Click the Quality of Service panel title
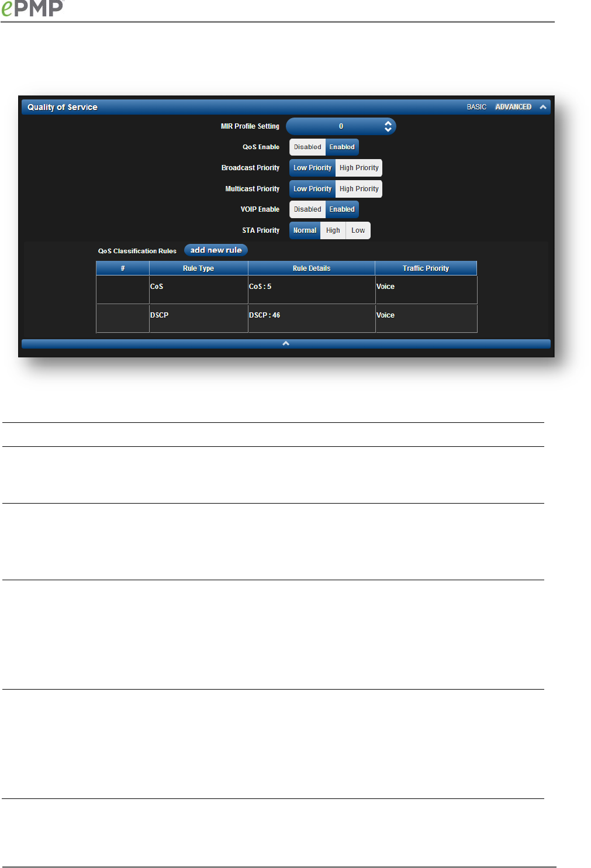This screenshot has height=868, width=591. (63, 107)
